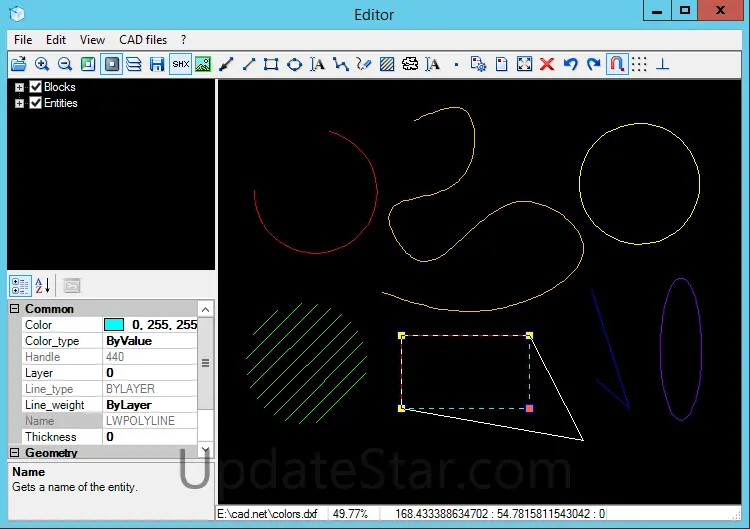The width and height of the screenshot is (750, 529).
Task: Select the hatch fill tool
Action: tap(386, 64)
